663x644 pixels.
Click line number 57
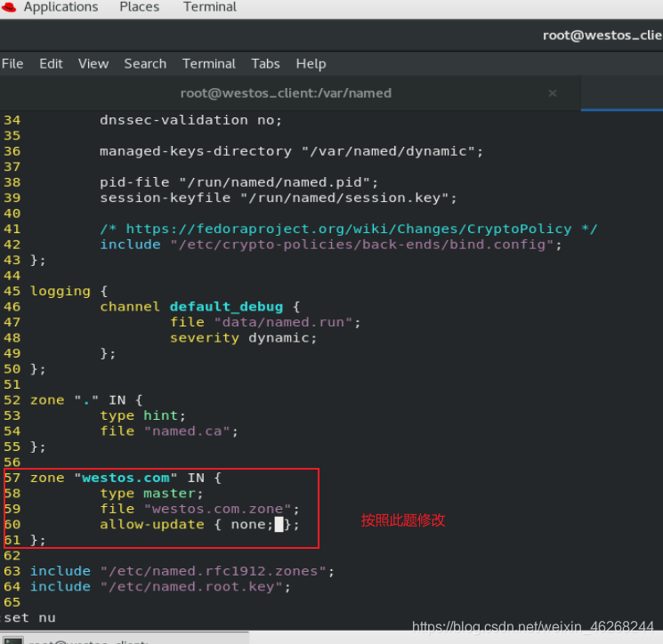12,478
